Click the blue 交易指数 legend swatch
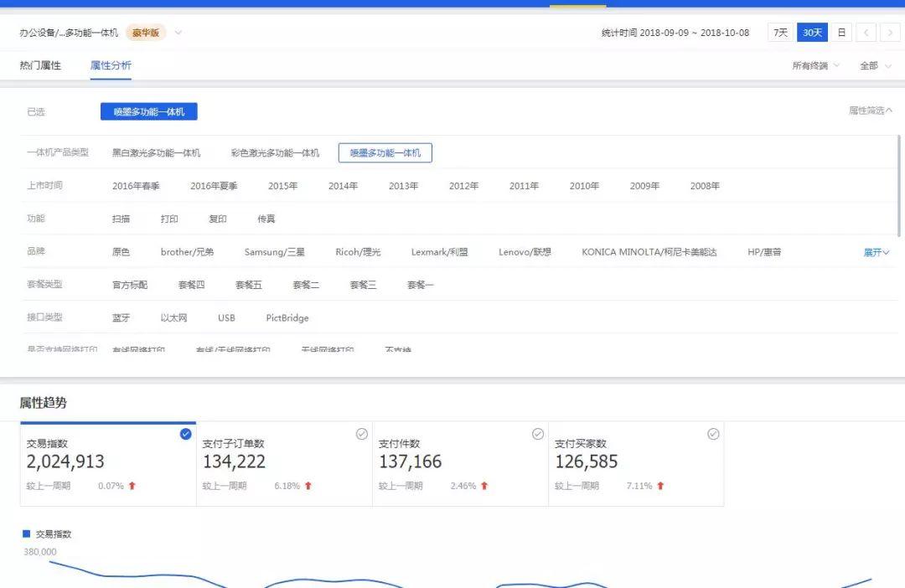Screen dimensions: 905x588 pos(25,534)
